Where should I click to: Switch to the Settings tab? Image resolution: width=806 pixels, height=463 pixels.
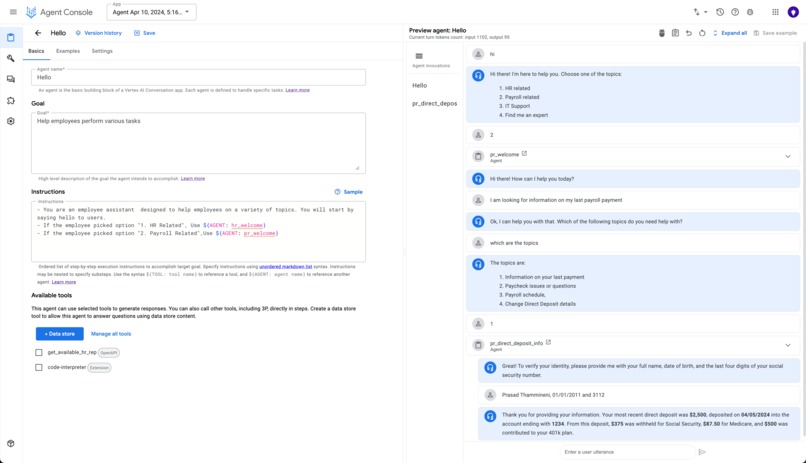coord(102,51)
